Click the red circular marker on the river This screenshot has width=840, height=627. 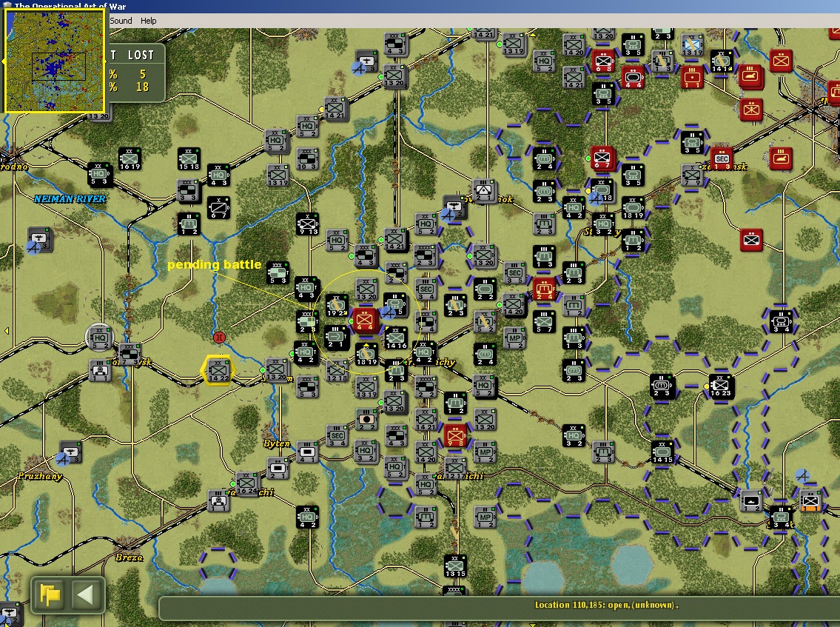click(219, 337)
